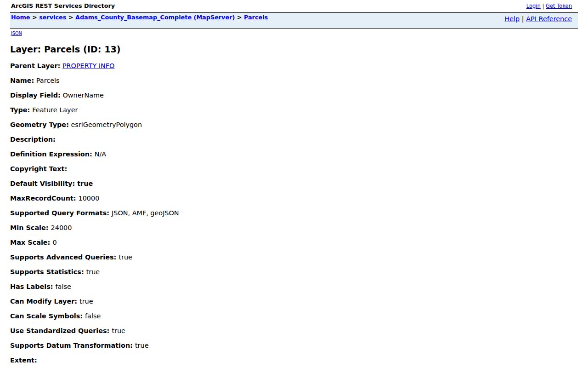Screen dimensions: 588x368
Task: Select the Display Field value OwnerName
Action: pos(83,95)
